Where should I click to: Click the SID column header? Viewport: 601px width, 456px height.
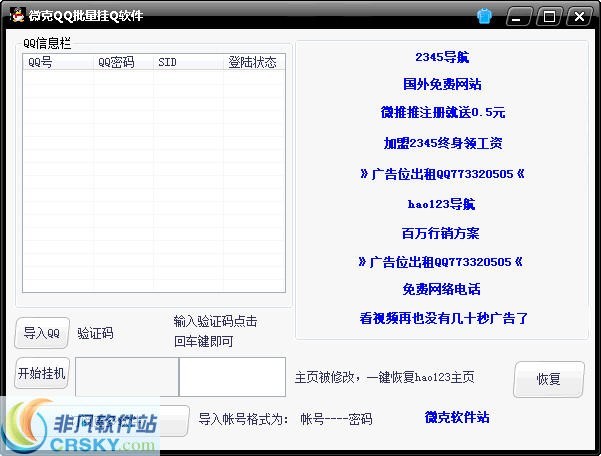click(x=189, y=62)
